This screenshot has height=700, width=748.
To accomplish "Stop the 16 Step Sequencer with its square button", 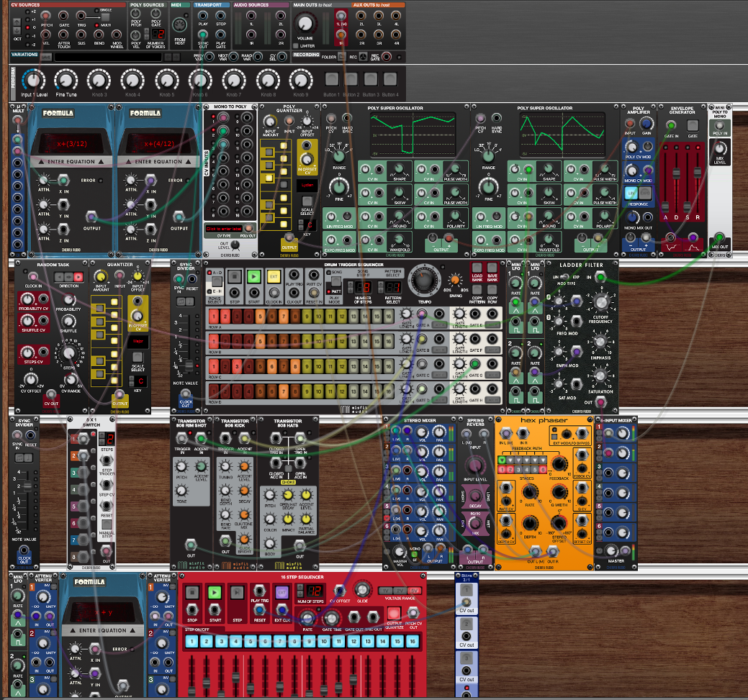I will pos(191,593).
